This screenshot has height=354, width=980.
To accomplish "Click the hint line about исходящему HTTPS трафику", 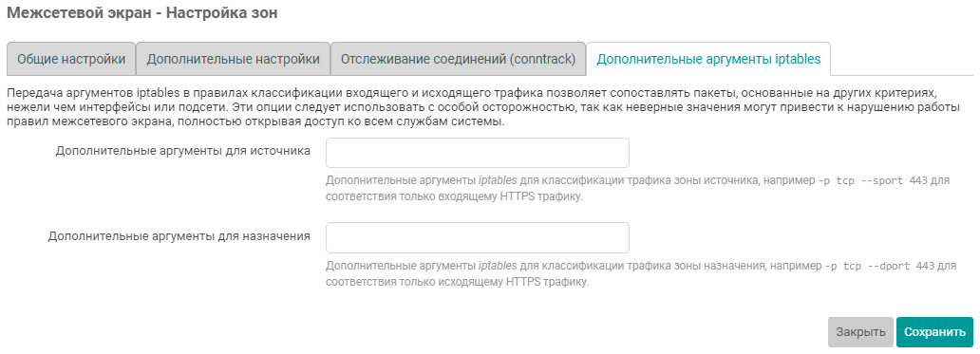I will [x=458, y=282].
